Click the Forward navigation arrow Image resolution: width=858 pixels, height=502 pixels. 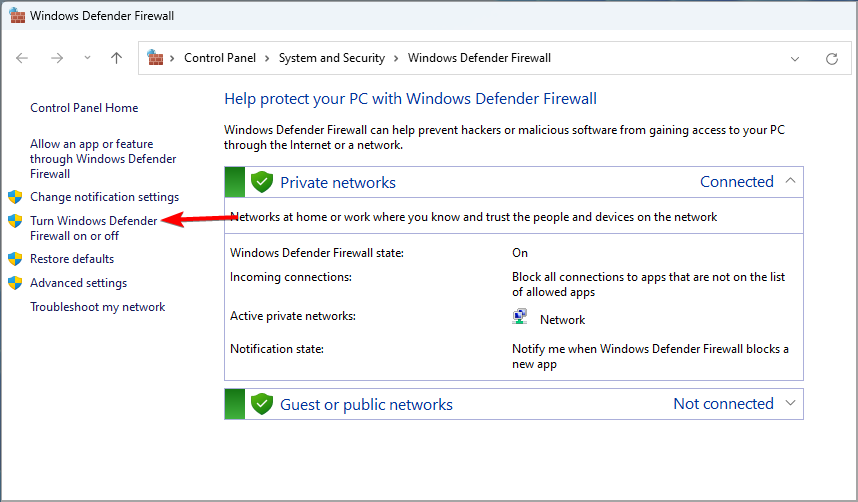click(57, 58)
